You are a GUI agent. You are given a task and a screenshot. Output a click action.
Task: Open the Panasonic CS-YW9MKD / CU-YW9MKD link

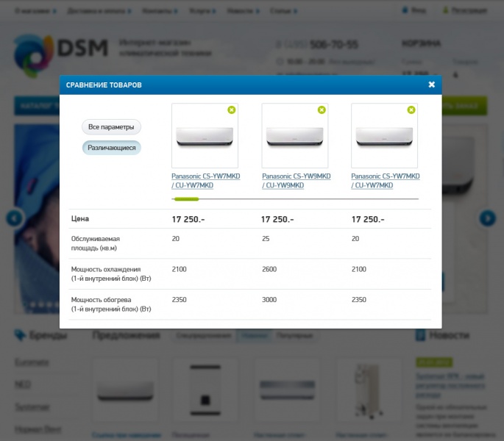pyautogui.click(x=296, y=181)
